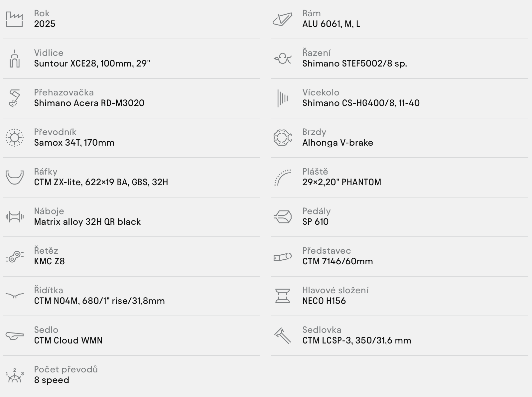Click the gear count icon by Počet převodů

coord(14,375)
